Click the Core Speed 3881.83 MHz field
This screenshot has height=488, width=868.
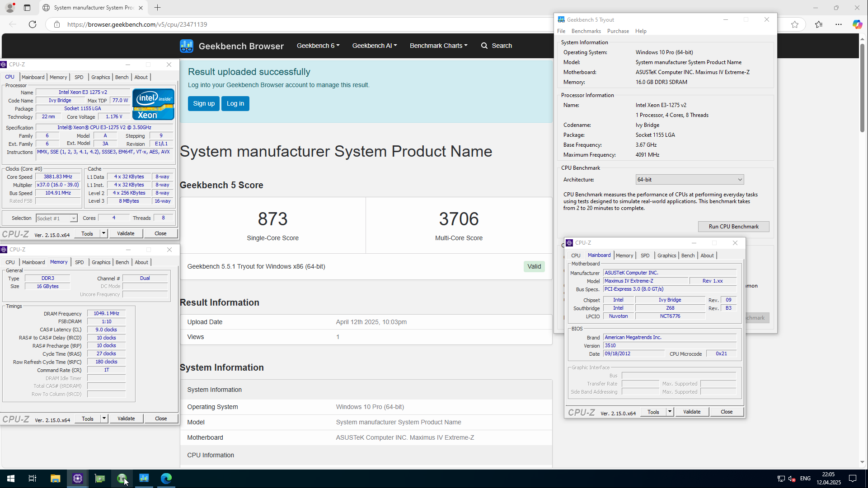(x=58, y=177)
